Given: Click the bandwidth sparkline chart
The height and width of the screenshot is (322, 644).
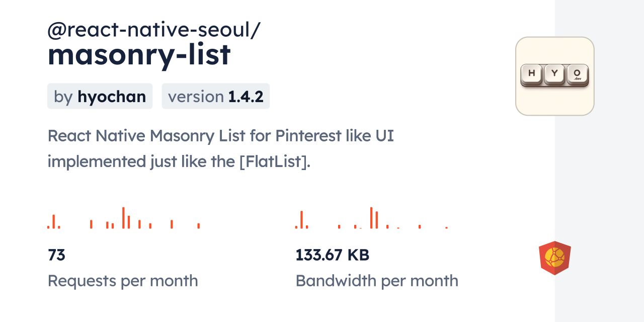Looking at the screenshot, I should pyautogui.click(x=371, y=218).
